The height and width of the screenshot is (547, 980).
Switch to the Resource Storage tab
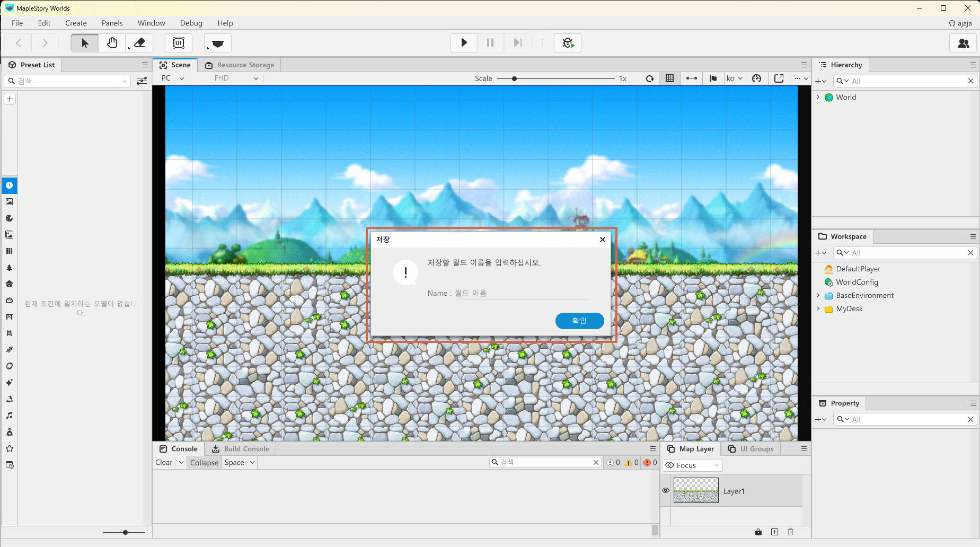click(x=240, y=65)
